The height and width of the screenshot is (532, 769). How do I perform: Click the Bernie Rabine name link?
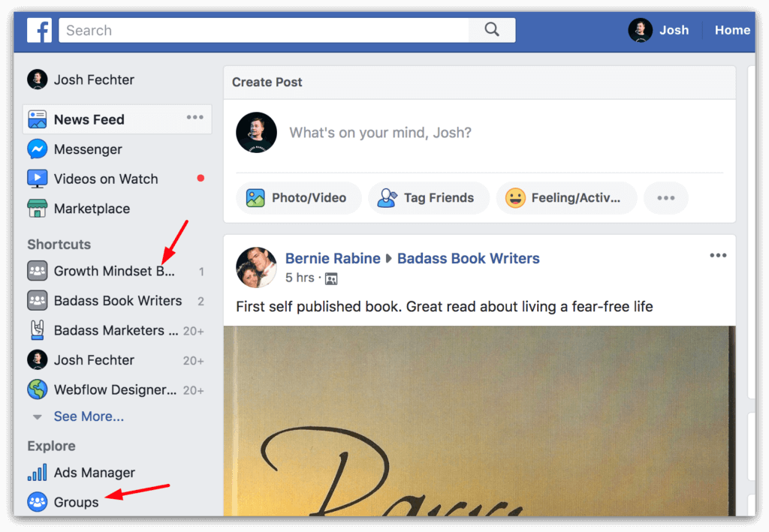(333, 258)
